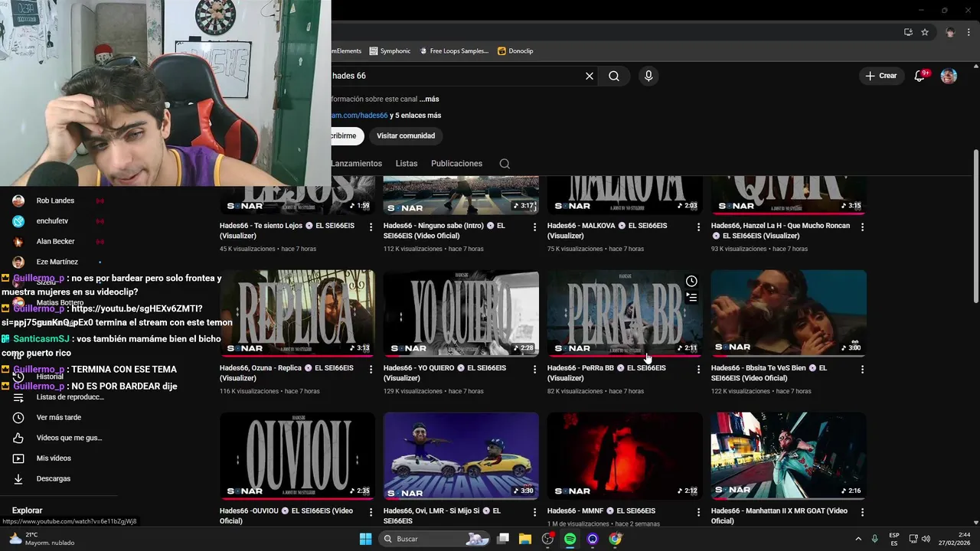Viewport: 980px width, 551px height.
Task: Bookmark this page with the star icon
Action: click(925, 32)
